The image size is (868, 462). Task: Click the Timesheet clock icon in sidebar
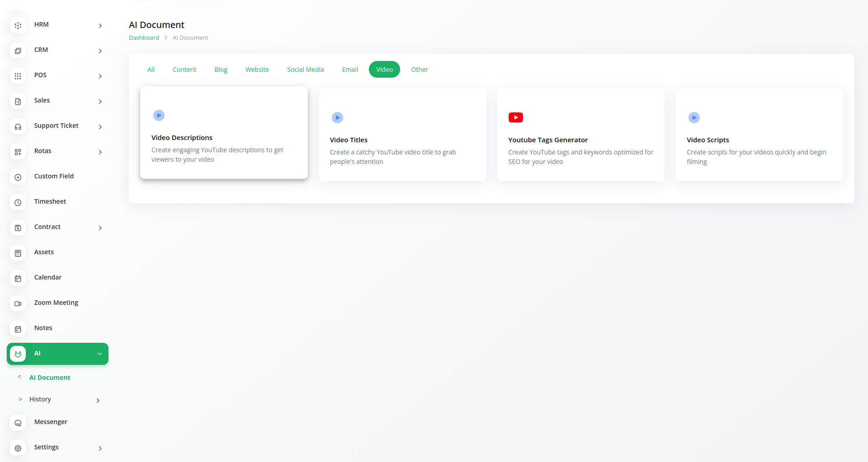click(x=18, y=202)
